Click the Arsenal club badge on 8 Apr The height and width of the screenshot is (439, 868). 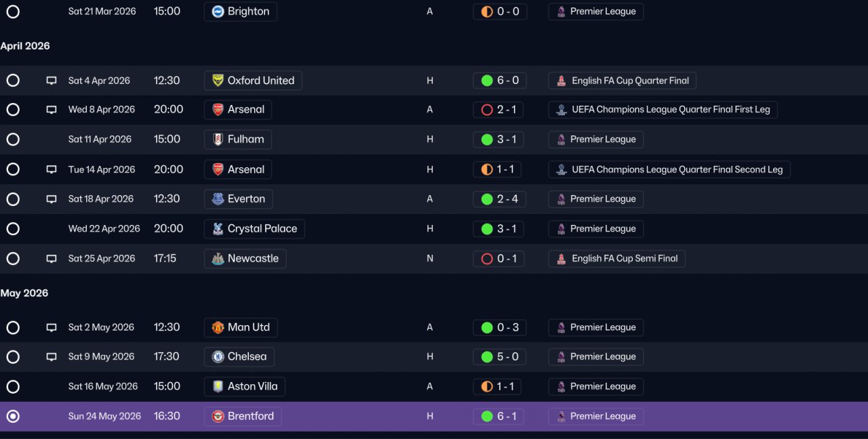[x=218, y=110]
